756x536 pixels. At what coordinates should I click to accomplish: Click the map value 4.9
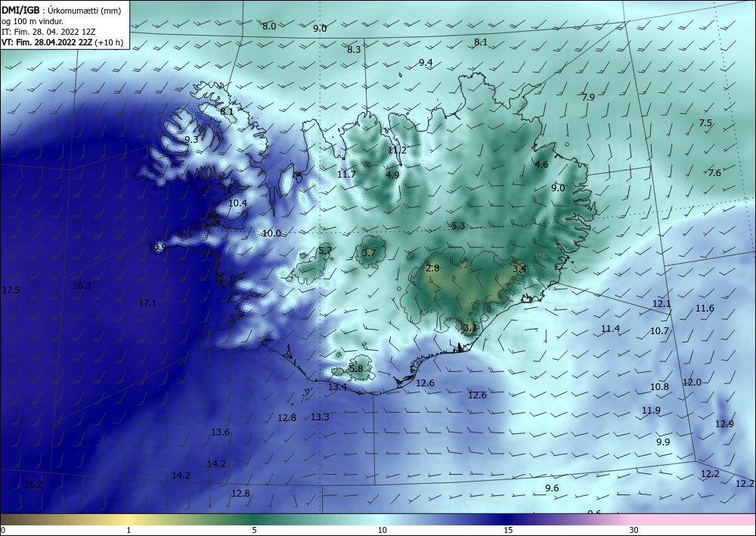tap(392, 175)
